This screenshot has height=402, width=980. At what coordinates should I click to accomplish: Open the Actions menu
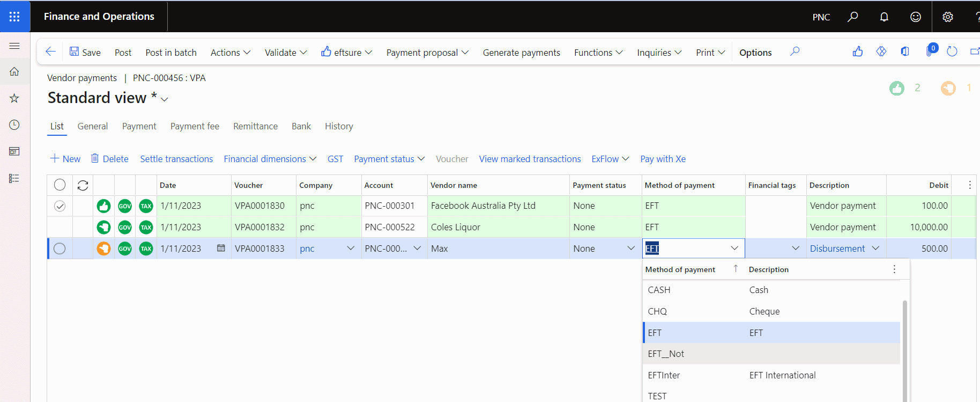point(231,53)
